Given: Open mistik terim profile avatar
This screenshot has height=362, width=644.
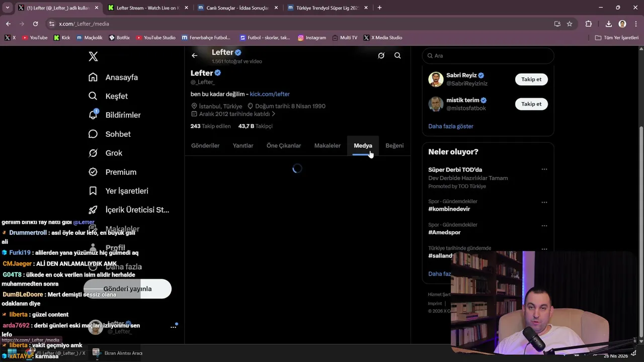Looking at the screenshot, I should pos(436,104).
